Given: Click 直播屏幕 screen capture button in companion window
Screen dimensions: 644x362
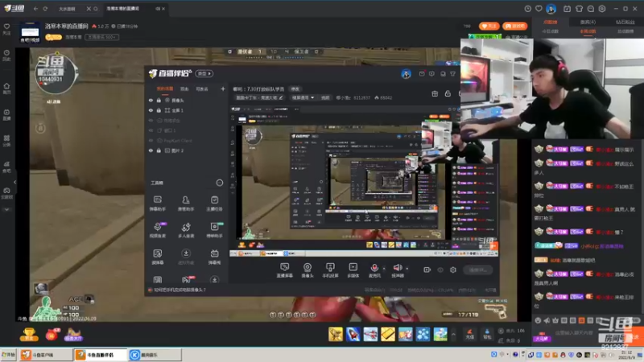Looking at the screenshot, I should 285,270.
